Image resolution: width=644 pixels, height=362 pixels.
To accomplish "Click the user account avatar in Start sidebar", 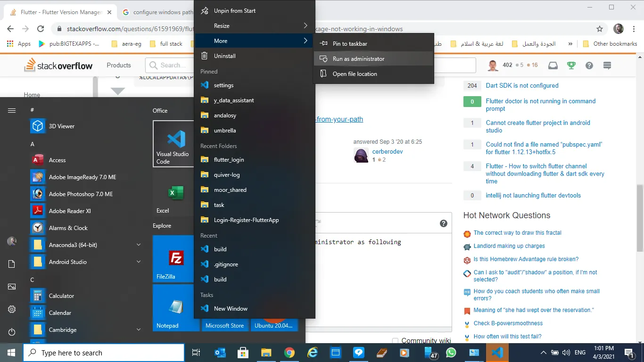I will (x=12, y=242).
